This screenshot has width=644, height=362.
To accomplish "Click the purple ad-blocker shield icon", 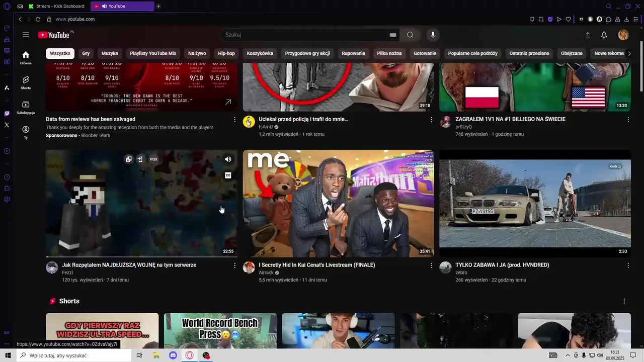I will click(x=550, y=19).
